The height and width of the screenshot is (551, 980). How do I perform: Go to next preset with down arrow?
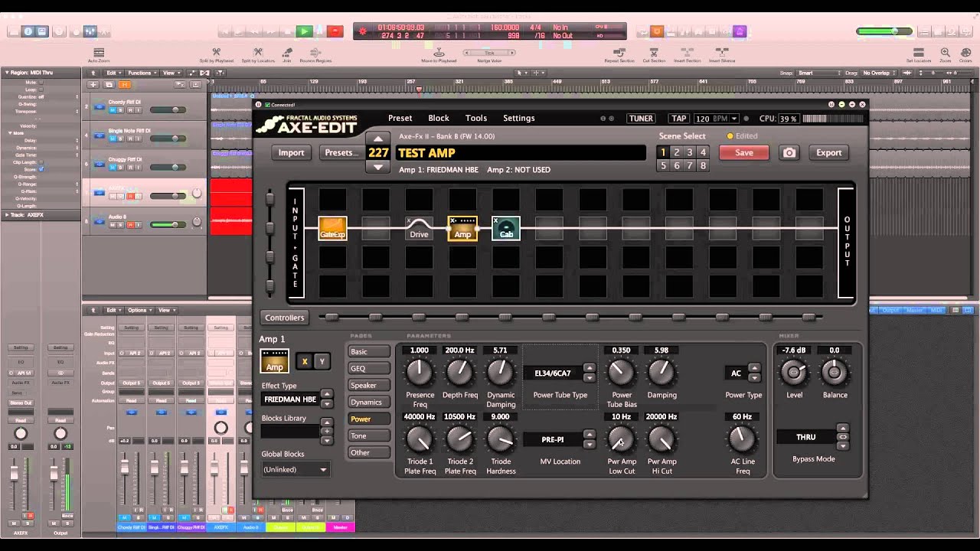coord(378,166)
